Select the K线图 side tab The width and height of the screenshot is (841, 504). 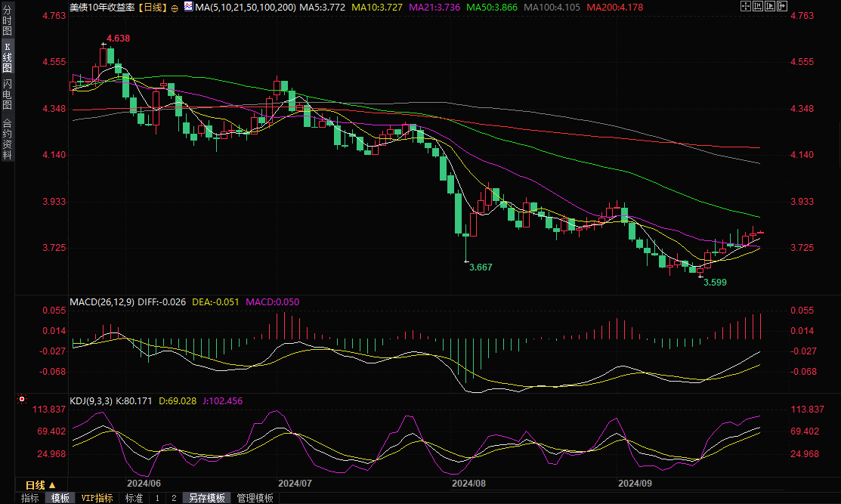8,57
